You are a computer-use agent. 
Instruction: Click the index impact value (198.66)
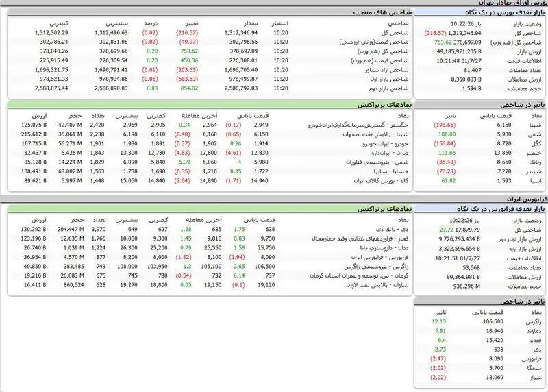(445, 125)
